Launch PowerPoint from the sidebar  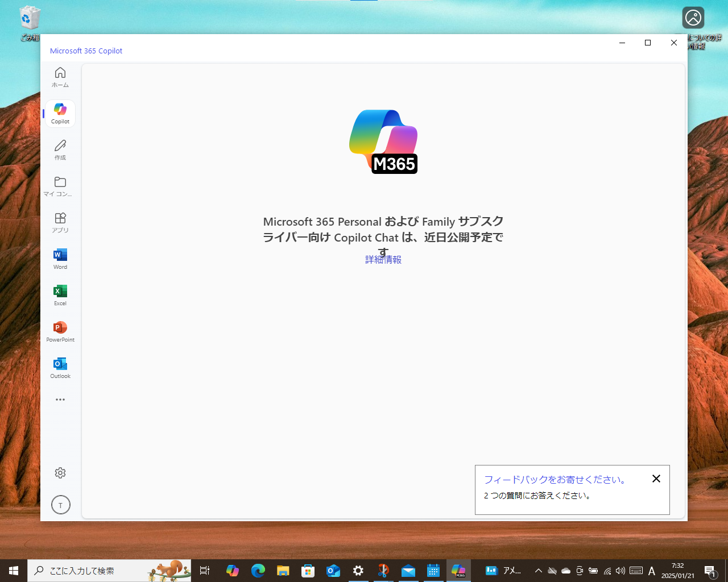coord(60,331)
